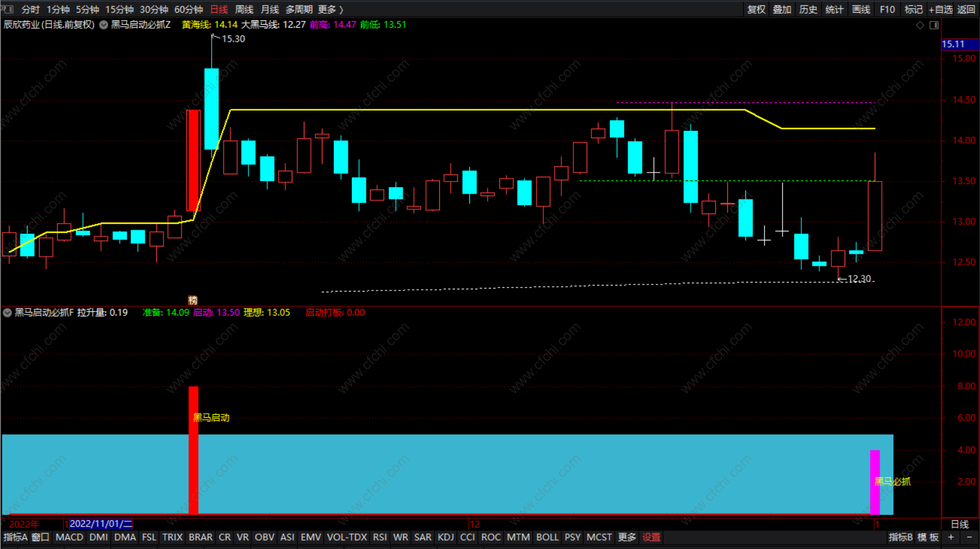Open the 历史 history button
Viewport: 980px width, 549px height.
click(808, 10)
